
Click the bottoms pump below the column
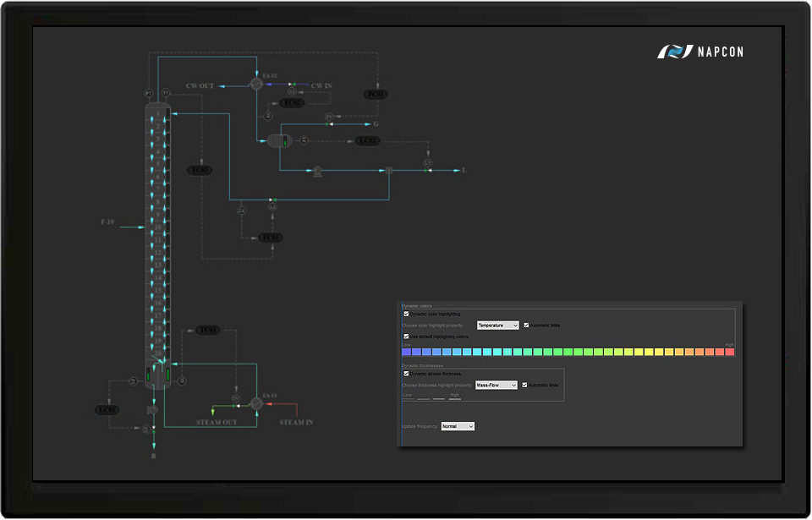(x=153, y=410)
